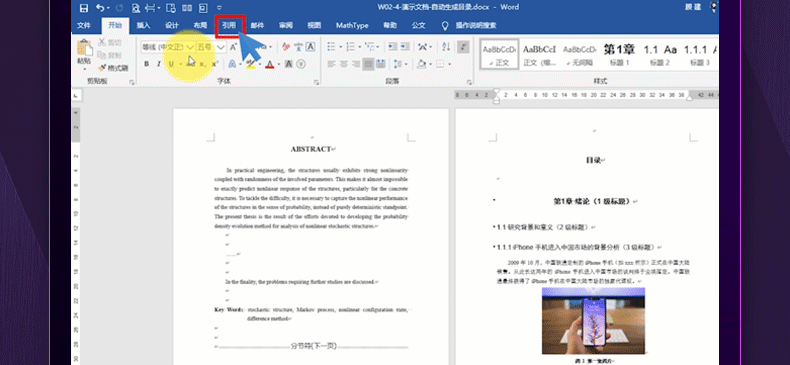Apply the 正文 style
790x365 pixels.
point(499,54)
